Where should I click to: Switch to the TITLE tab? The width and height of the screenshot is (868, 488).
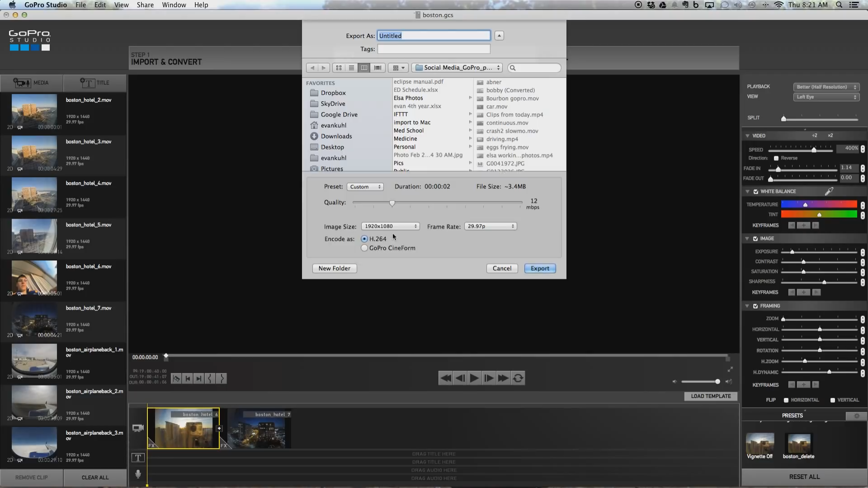(x=95, y=83)
